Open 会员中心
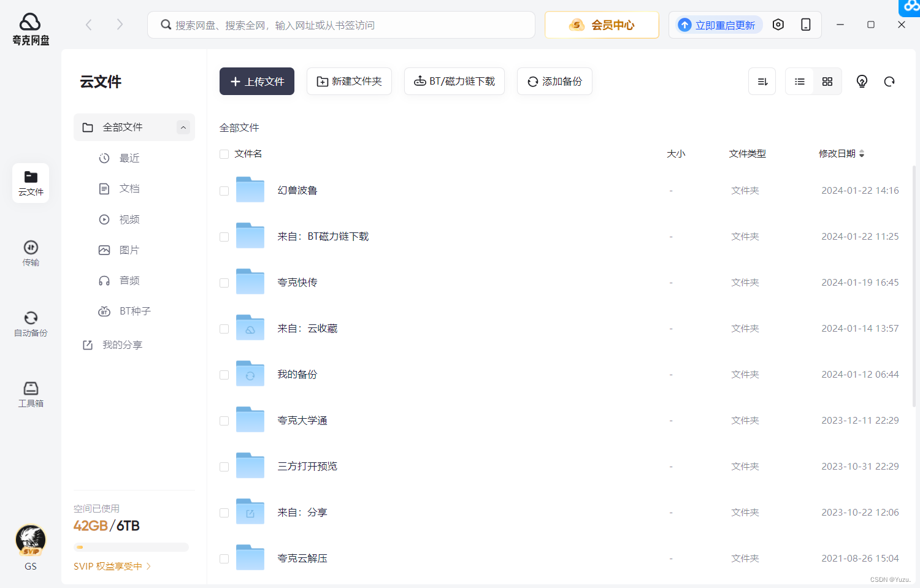Screen dimensions: 920x588 click(x=602, y=25)
